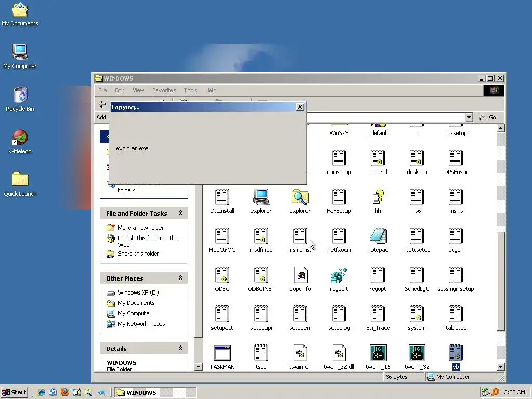532x399 pixels.
Task: Select the explorer magnifier-folder icon
Action: tap(300, 197)
